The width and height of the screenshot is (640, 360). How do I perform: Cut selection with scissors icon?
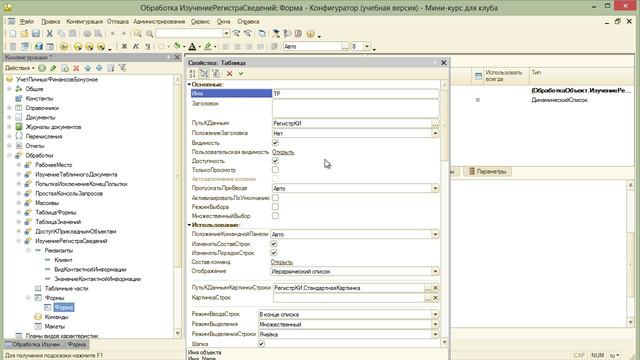[49, 34]
